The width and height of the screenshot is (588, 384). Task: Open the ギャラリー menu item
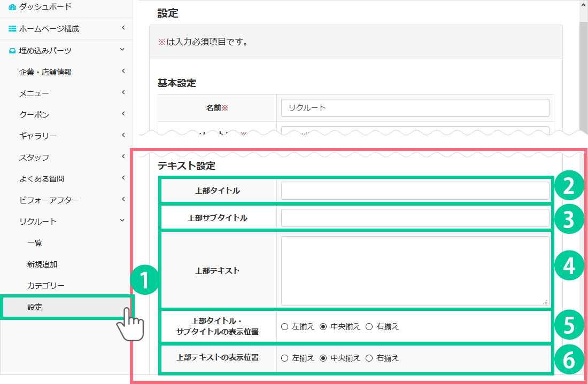pyautogui.click(x=37, y=136)
